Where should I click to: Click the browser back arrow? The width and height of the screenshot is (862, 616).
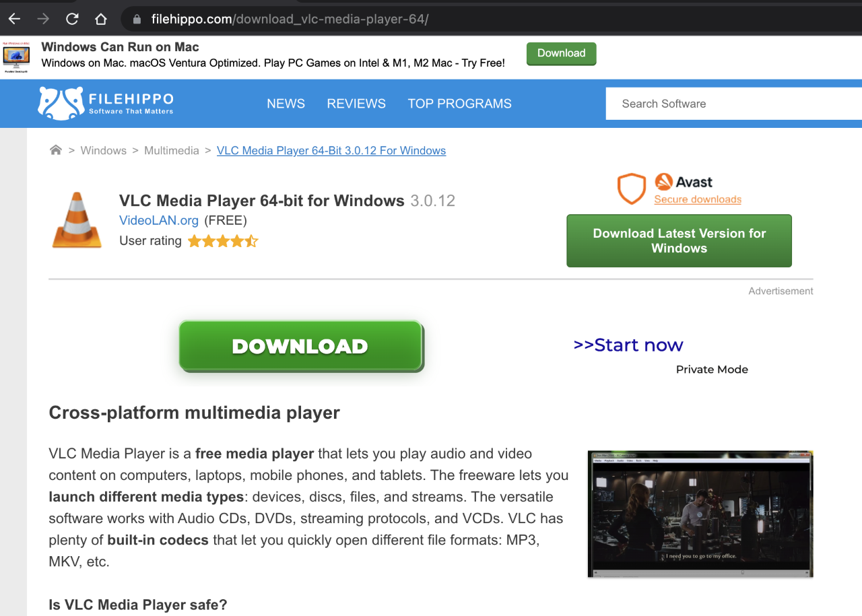coord(14,19)
